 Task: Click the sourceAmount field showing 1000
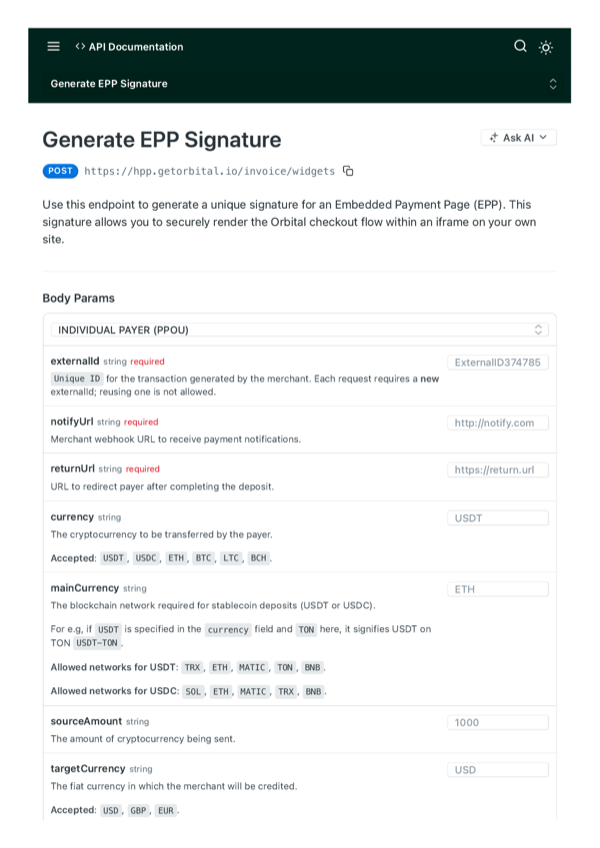pos(498,721)
